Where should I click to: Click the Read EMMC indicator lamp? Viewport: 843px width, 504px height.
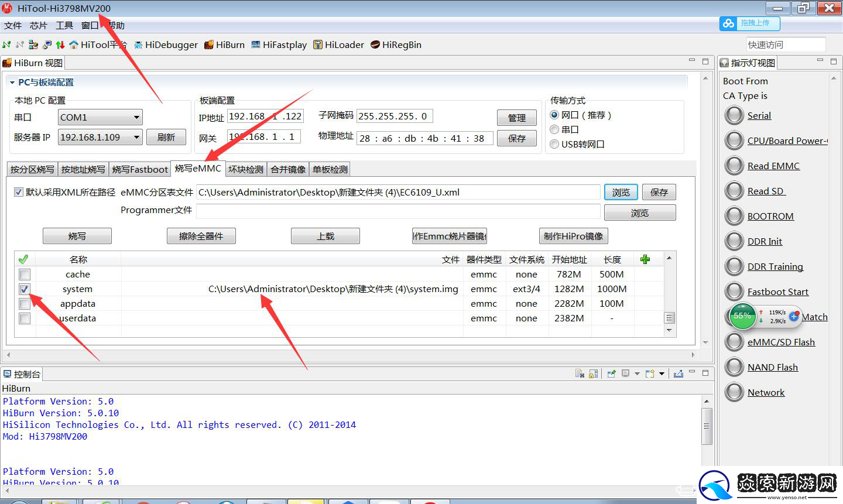pyautogui.click(x=734, y=166)
